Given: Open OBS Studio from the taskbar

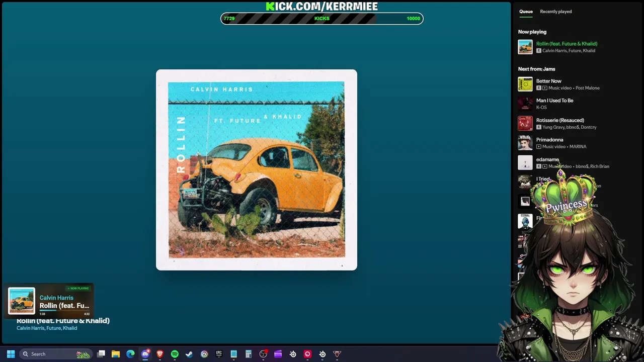Looking at the screenshot, I should (263, 354).
